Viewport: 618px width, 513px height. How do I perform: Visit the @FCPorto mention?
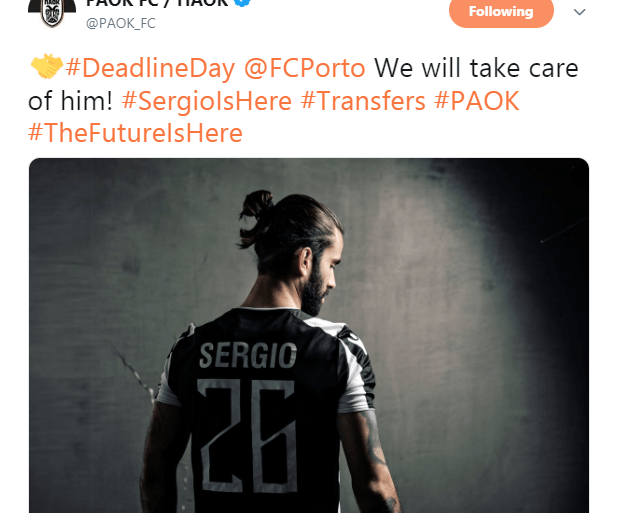click(305, 68)
